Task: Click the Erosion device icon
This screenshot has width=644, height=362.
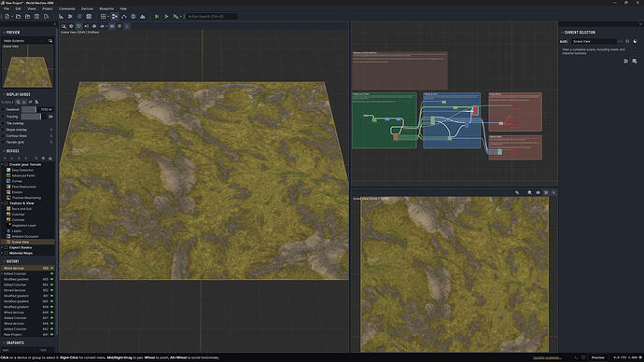Action: 8,192
